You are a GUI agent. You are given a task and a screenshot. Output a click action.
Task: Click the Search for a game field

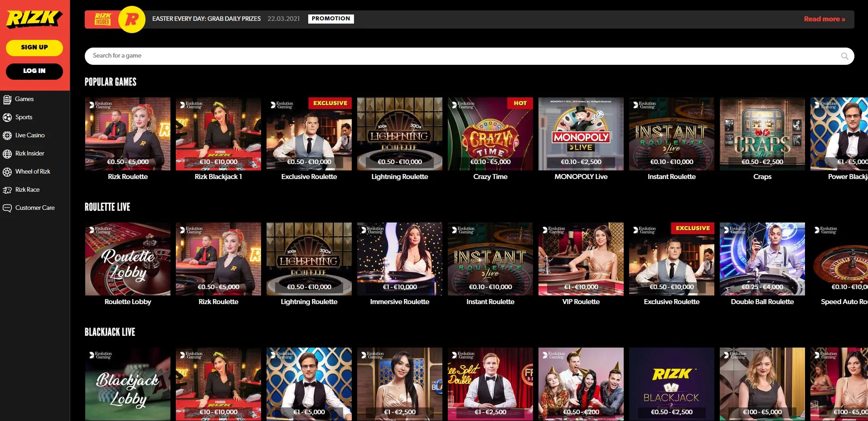(453, 56)
